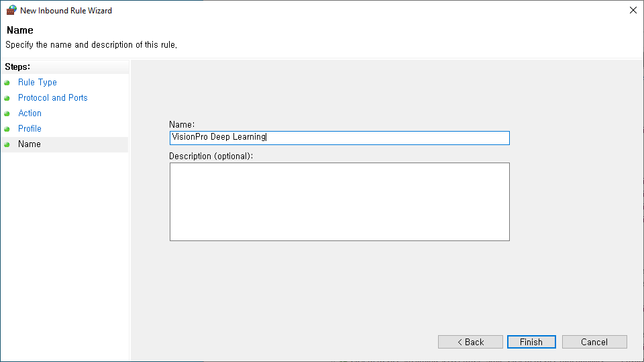Jump to the Action step
Image resolution: width=644 pixels, height=362 pixels.
[30, 114]
